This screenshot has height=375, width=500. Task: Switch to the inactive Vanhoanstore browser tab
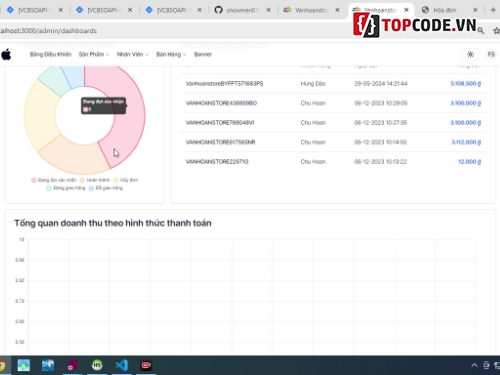point(311,10)
